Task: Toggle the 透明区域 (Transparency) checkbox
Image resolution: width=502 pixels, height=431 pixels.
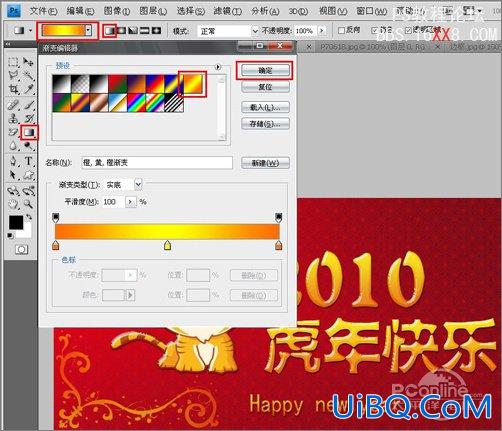Action: 408,30
